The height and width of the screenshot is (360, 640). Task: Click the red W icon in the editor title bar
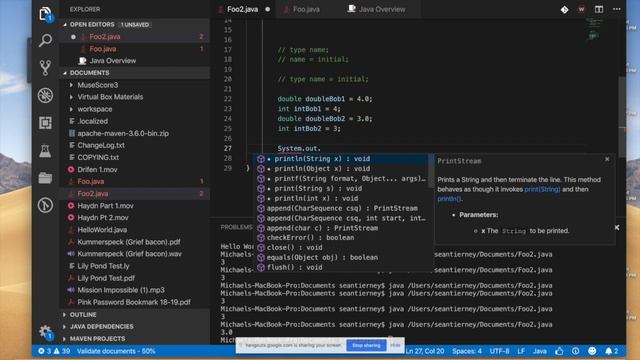581,9
